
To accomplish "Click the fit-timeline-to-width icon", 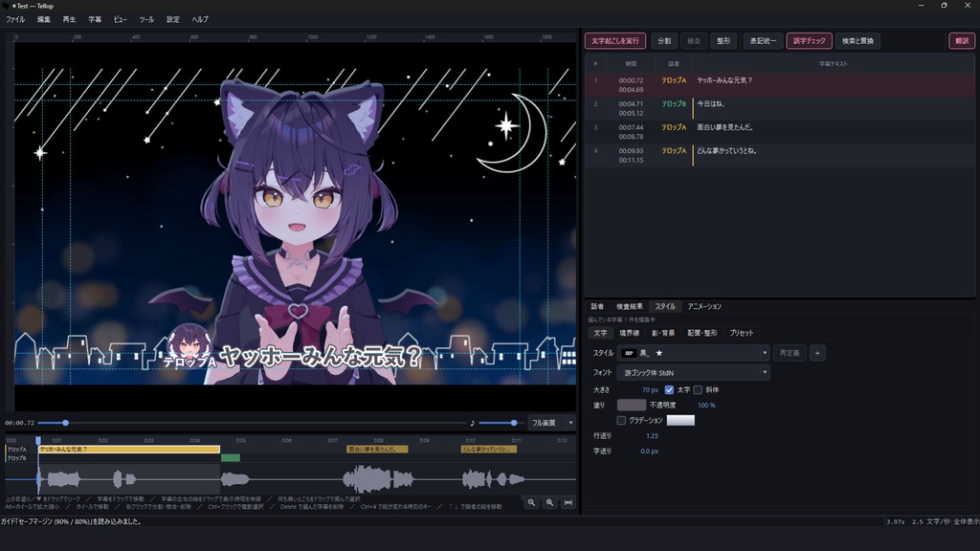I will pos(568,502).
